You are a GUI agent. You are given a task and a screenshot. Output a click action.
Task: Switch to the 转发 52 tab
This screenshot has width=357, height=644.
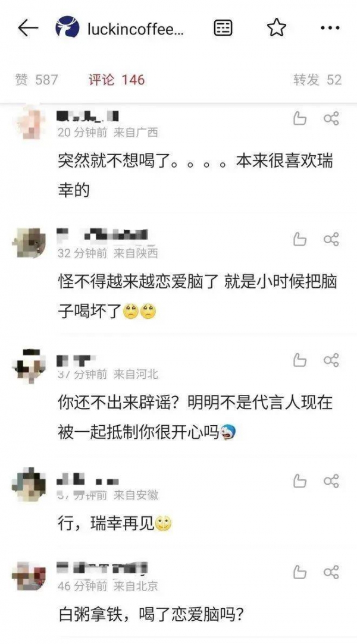pyautogui.click(x=317, y=80)
